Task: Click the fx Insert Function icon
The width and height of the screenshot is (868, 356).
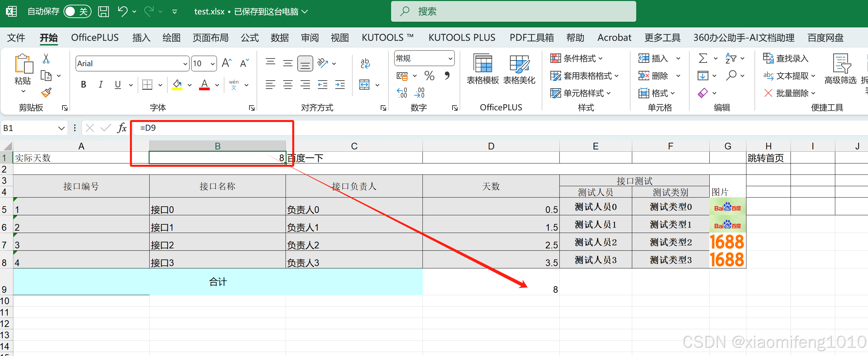Action: click(122, 128)
